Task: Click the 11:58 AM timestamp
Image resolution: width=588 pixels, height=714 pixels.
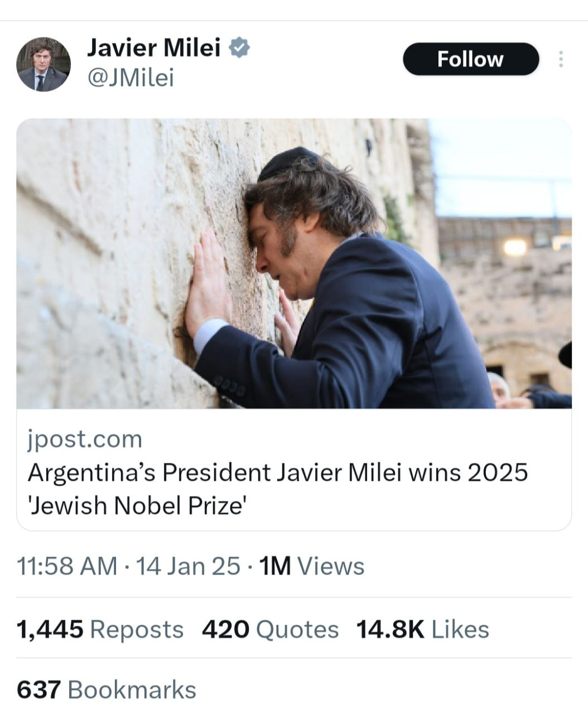Action: click(67, 566)
